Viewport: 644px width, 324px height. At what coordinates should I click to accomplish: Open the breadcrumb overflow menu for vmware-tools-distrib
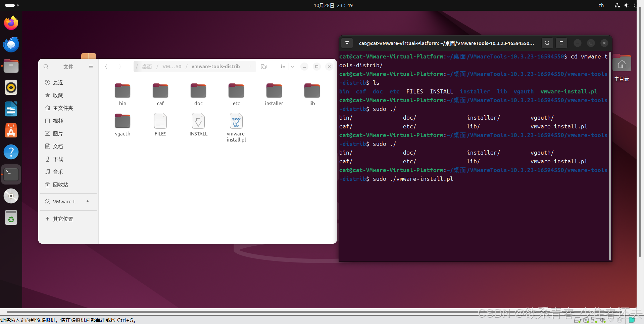coord(250,66)
